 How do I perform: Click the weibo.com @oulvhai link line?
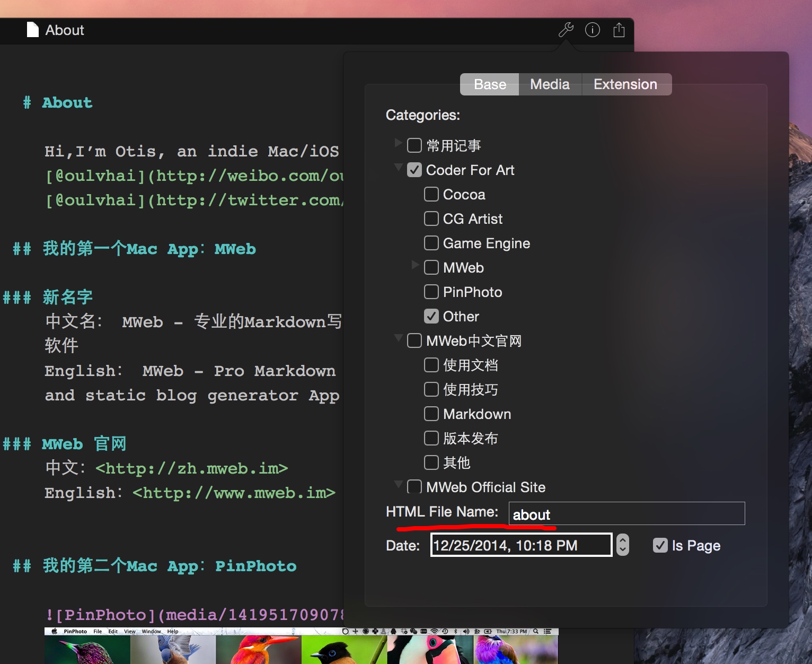195,176
